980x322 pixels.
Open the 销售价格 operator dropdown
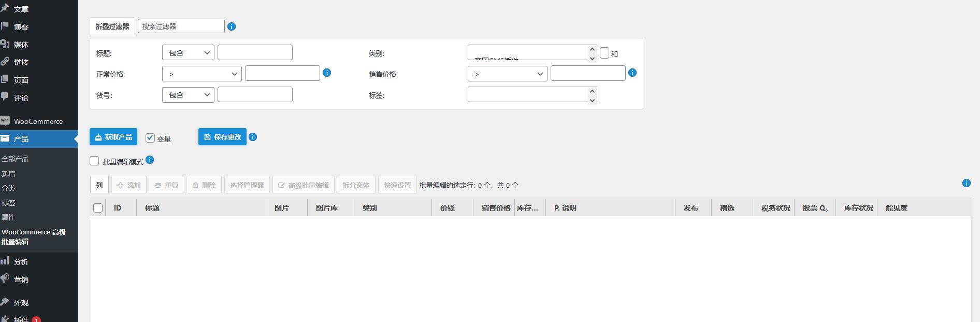click(508, 74)
